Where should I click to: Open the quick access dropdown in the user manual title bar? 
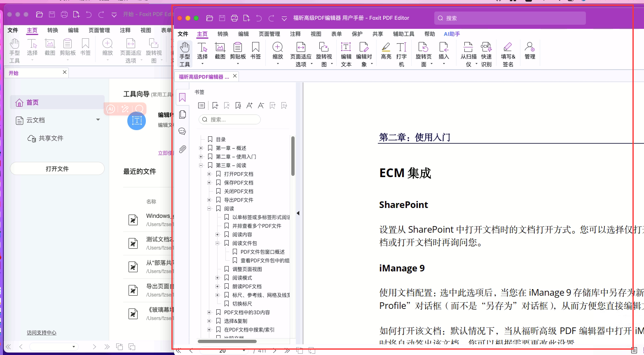click(x=284, y=19)
